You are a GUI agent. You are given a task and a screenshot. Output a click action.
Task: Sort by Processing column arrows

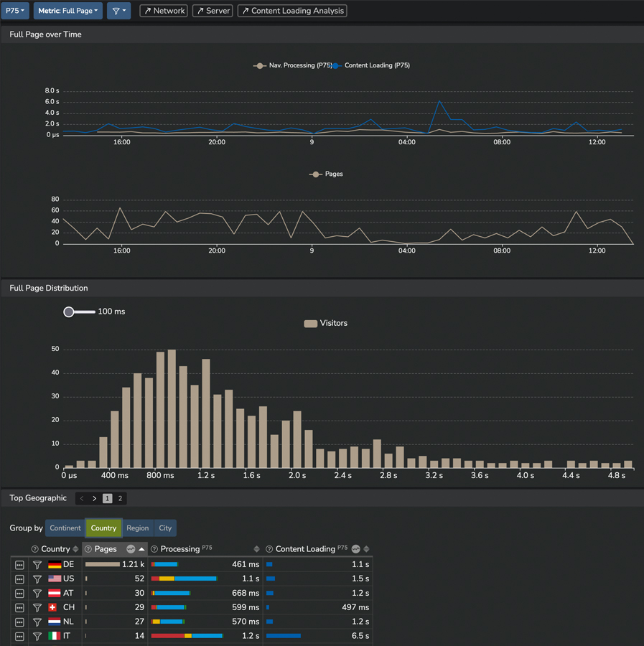[x=257, y=549]
